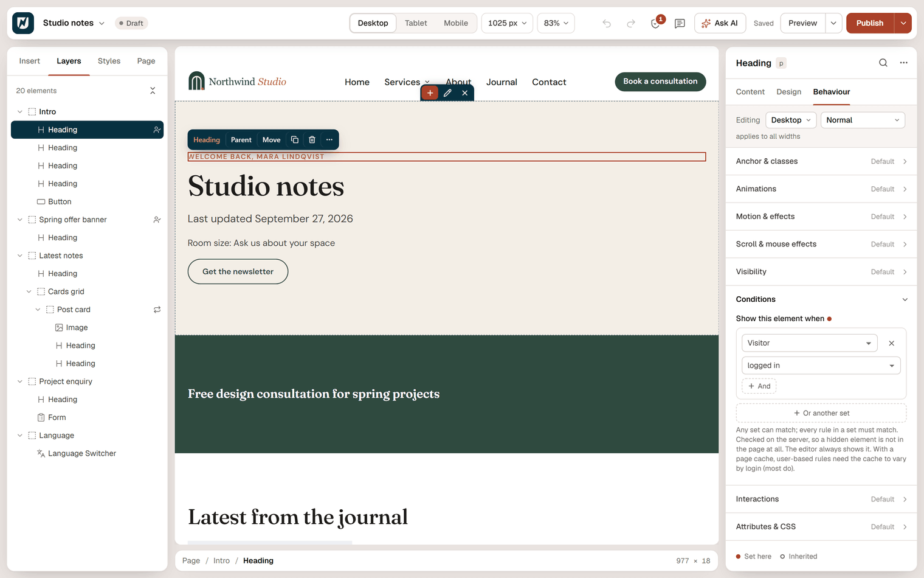Add element with orange plus button
This screenshot has height=578, width=924.
point(430,93)
